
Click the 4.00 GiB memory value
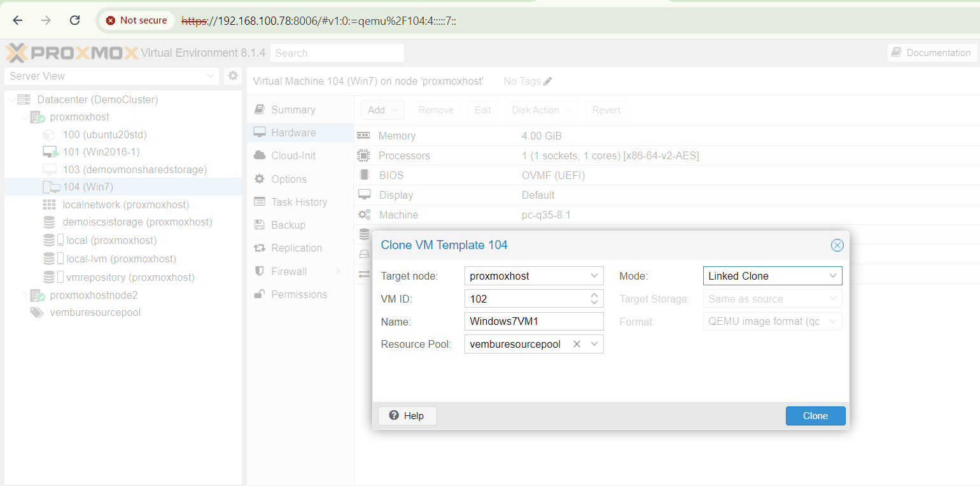point(542,136)
